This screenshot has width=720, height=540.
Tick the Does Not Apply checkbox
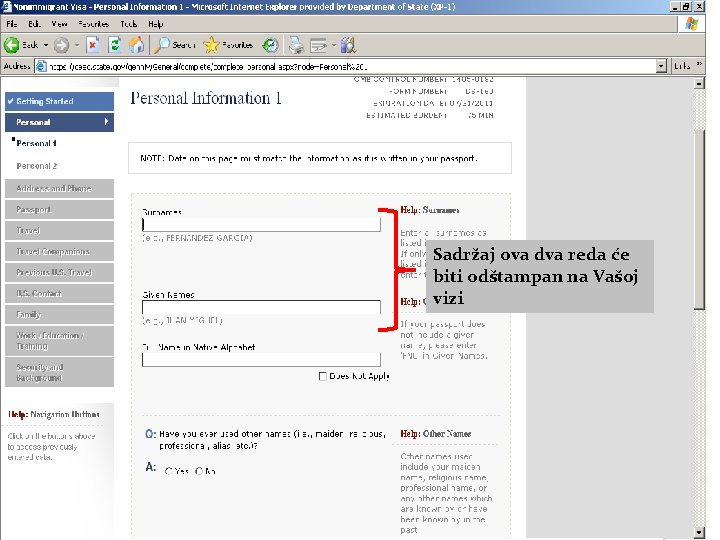(x=323, y=376)
